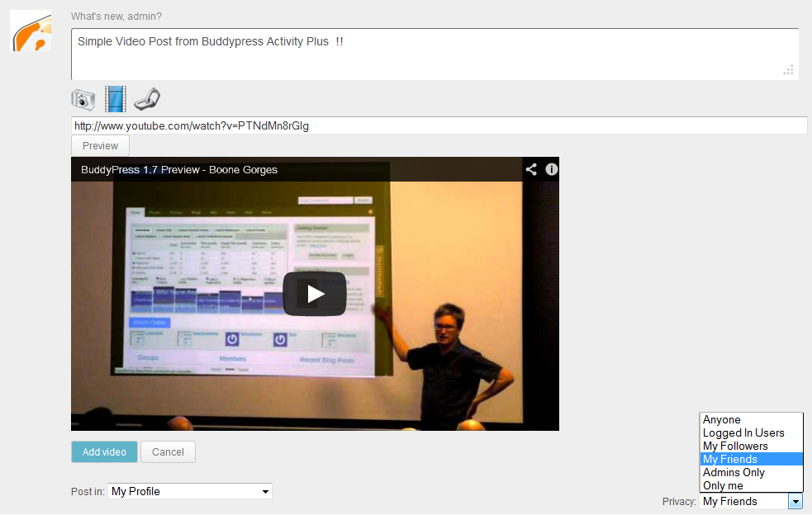812x515 pixels.
Task: Click the What's new status text area
Action: tap(435, 54)
